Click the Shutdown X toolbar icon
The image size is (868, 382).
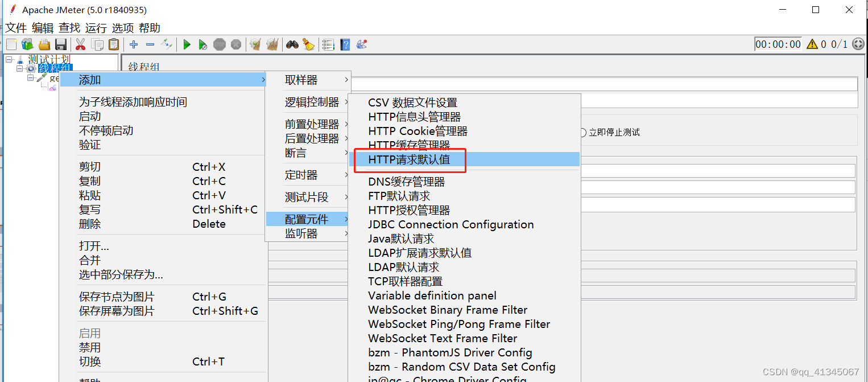click(x=236, y=44)
